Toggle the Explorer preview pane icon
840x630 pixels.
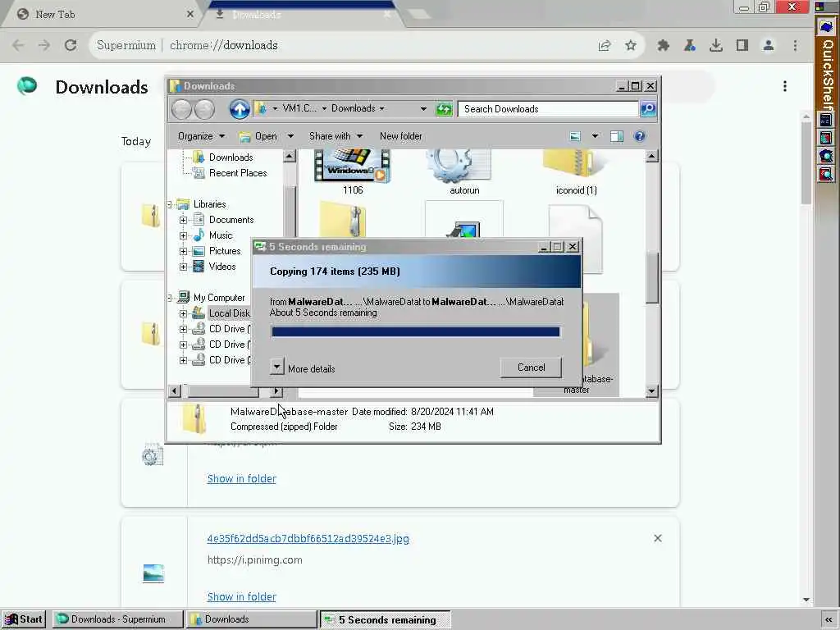click(x=617, y=137)
